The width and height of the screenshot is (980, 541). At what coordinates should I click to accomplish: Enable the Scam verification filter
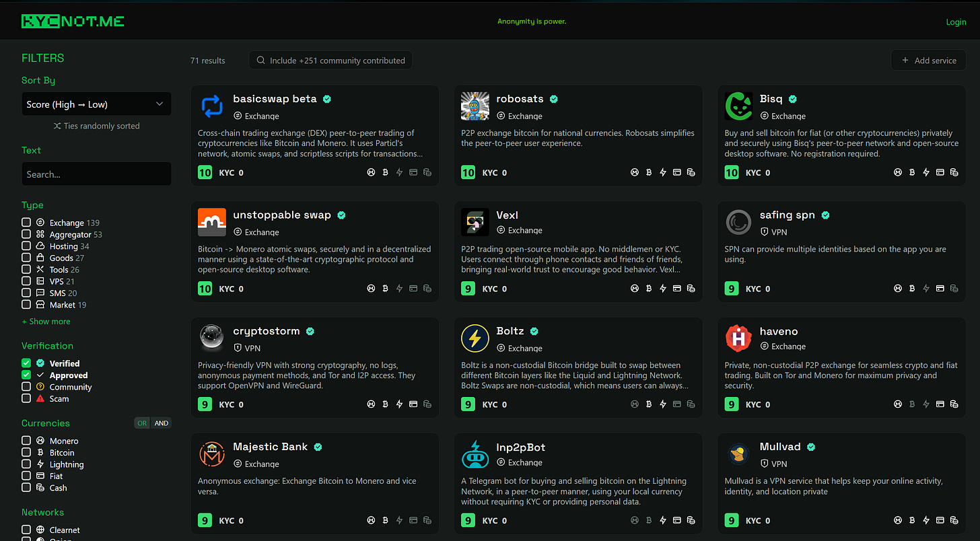(x=26, y=398)
